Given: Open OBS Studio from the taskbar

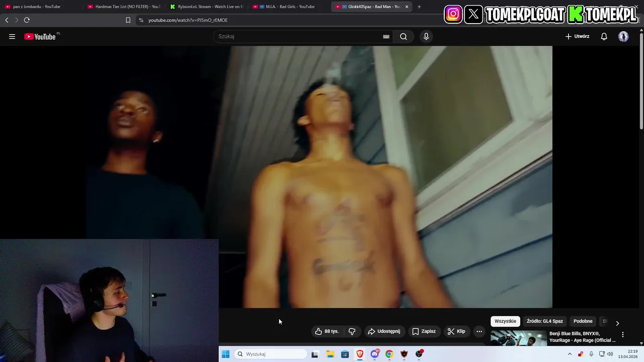Looking at the screenshot, I should (x=419, y=354).
